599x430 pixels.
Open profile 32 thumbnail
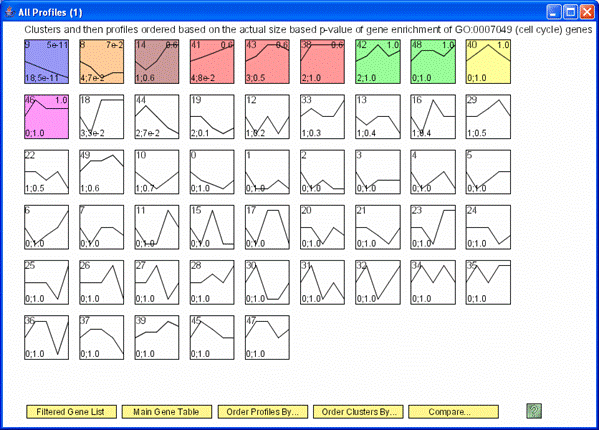point(378,283)
